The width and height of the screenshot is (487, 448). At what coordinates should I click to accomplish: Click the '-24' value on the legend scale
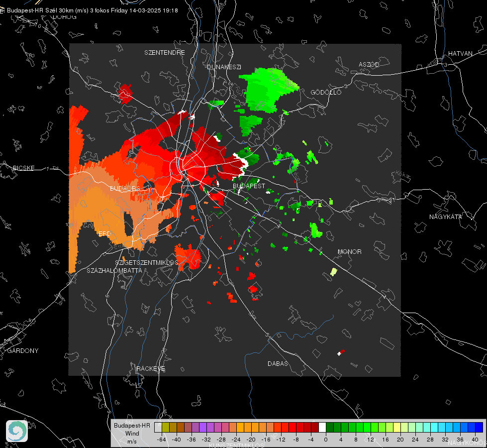[236, 440]
